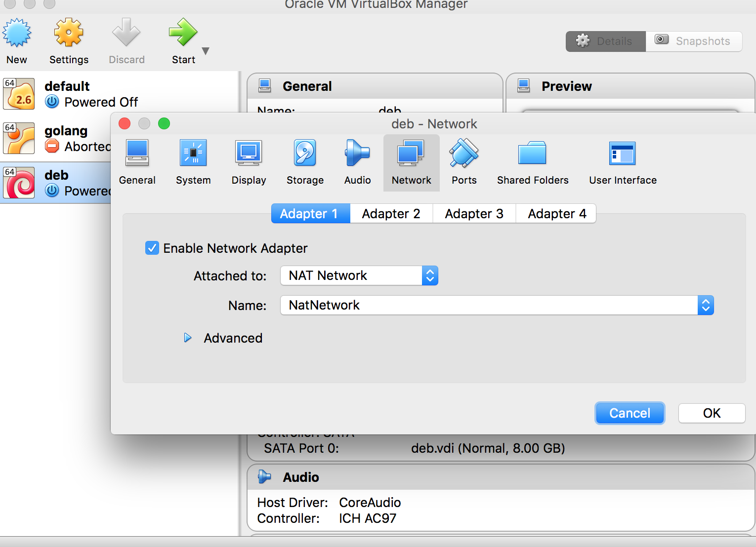Switch to Snapshots view in manager
This screenshot has width=756, height=547.
[x=694, y=41]
